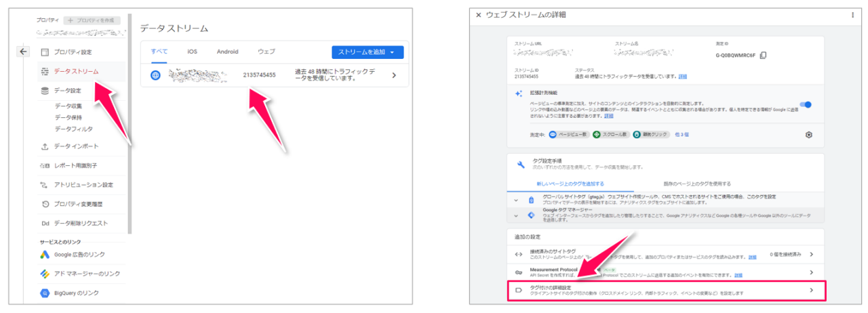868x313 pixels.
Task: Click the Google 広告のリンク icon
Action: pyautogui.click(x=45, y=255)
